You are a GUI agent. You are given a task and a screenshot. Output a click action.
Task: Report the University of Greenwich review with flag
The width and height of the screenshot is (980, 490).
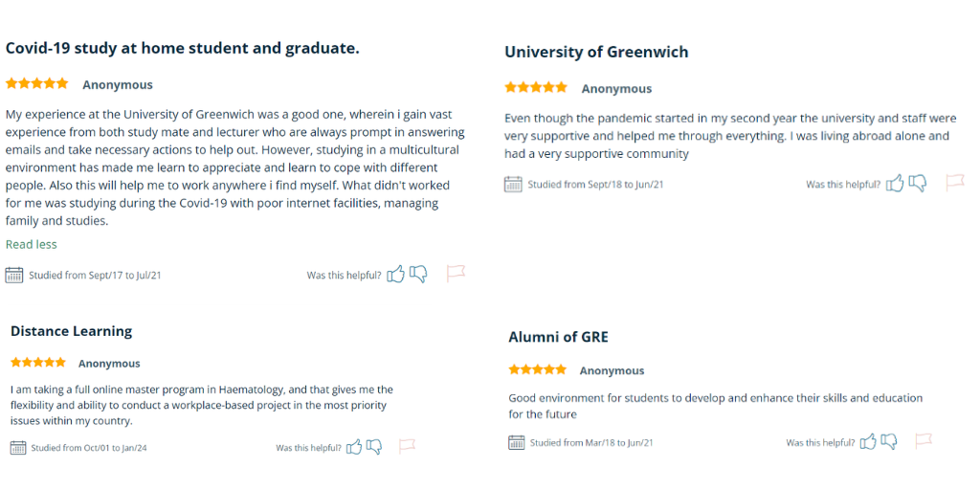tap(955, 183)
